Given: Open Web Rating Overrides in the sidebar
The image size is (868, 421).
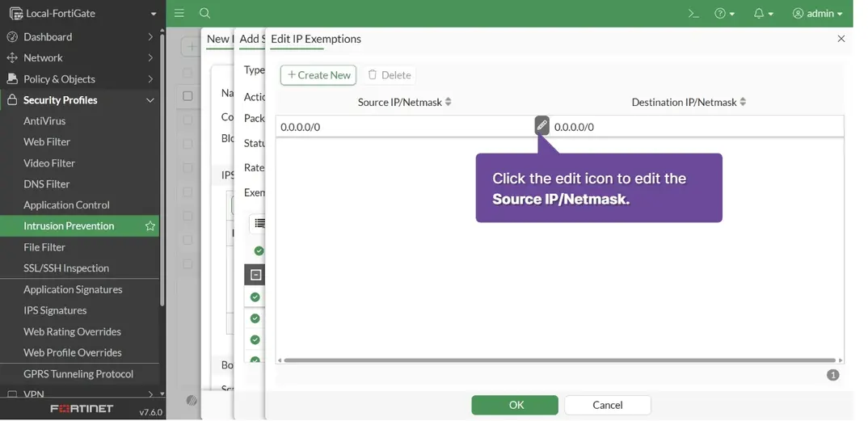Looking at the screenshot, I should [72, 331].
